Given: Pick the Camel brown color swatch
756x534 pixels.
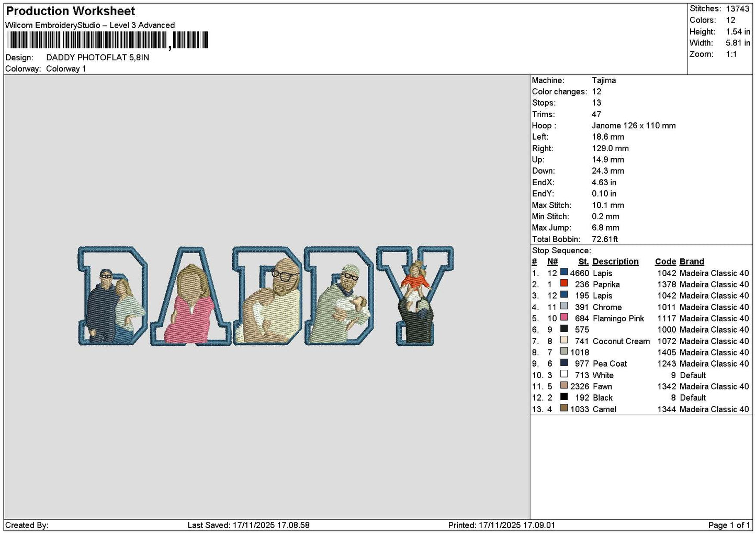Looking at the screenshot, I should (564, 408).
